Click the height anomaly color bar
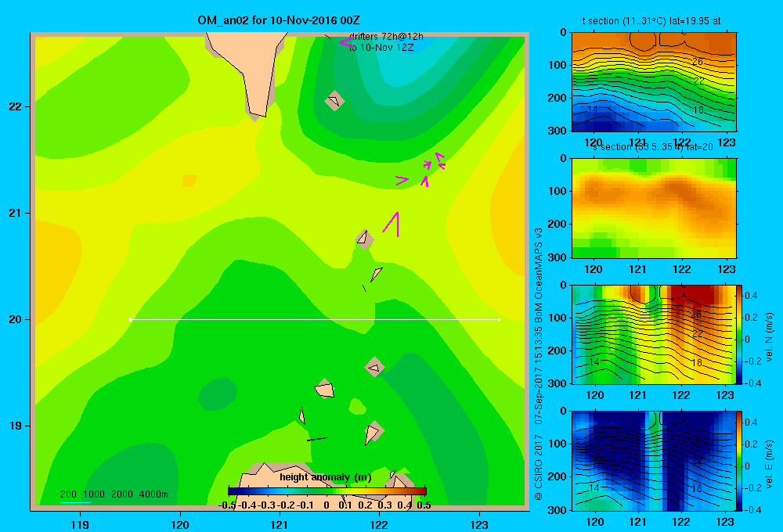This screenshot has height=532, width=783. pos(327,491)
